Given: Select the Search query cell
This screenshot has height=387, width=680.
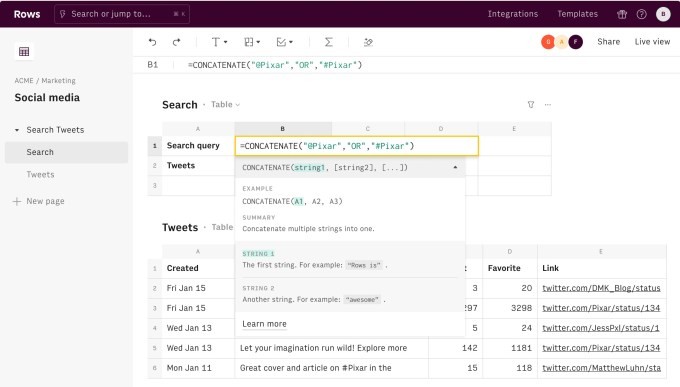Looking at the screenshot, I should click(198, 146).
